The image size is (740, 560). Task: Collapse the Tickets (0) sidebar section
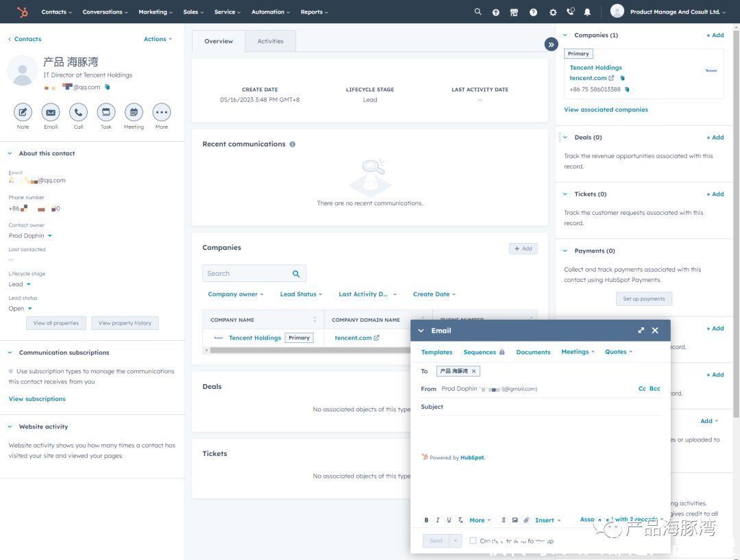[x=565, y=194]
